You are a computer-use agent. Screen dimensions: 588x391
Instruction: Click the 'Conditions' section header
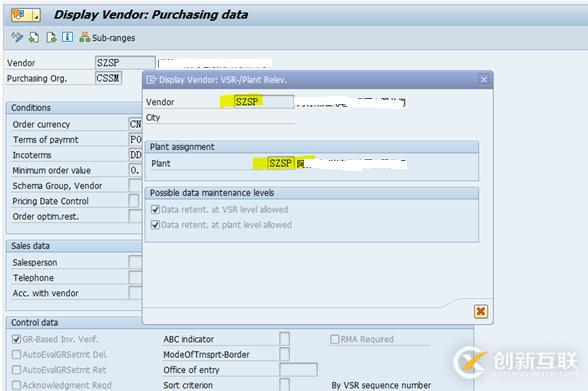pos(31,108)
